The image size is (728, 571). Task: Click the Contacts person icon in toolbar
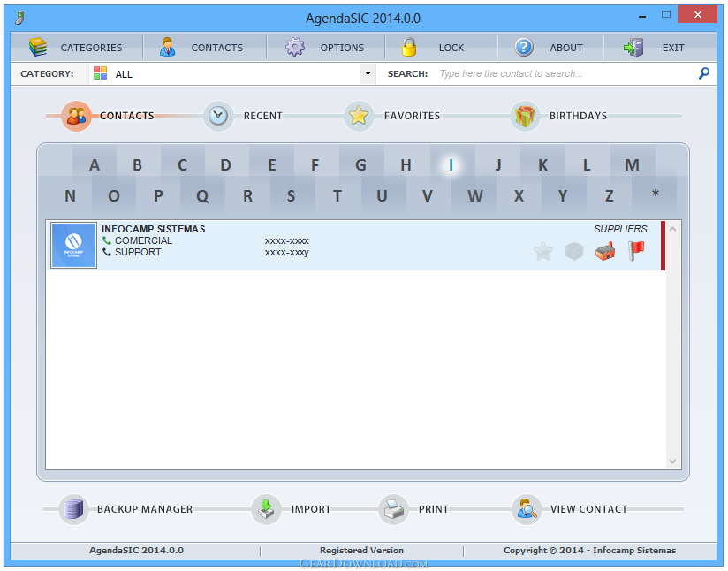click(x=167, y=47)
